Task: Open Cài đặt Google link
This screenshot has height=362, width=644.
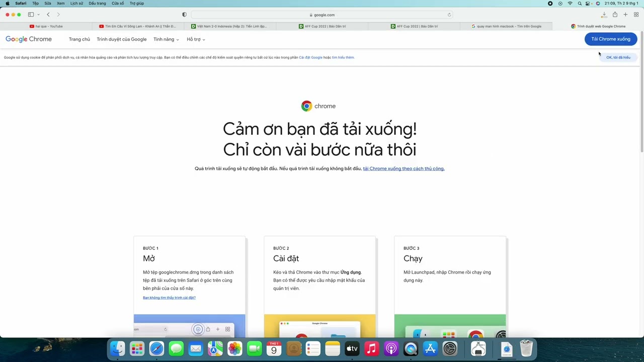Action: click(310, 57)
